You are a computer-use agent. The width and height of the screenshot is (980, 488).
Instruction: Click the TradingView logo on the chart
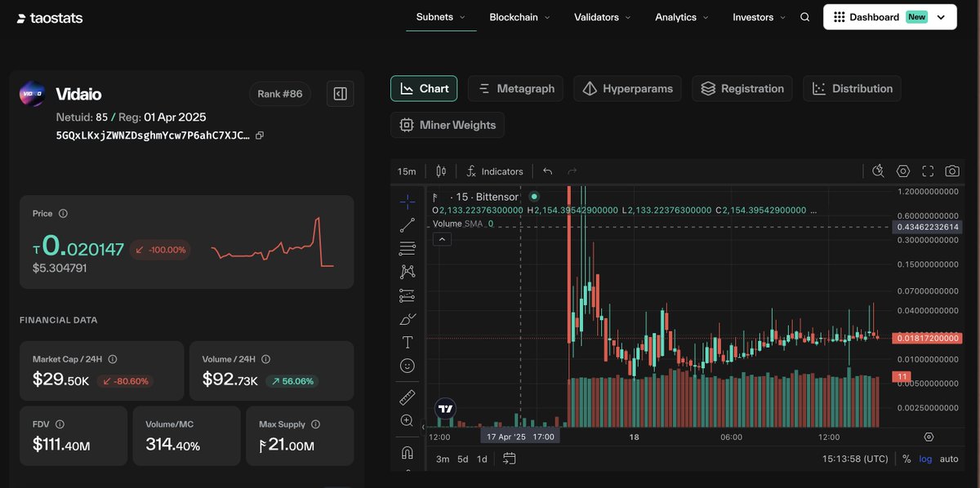(445, 410)
